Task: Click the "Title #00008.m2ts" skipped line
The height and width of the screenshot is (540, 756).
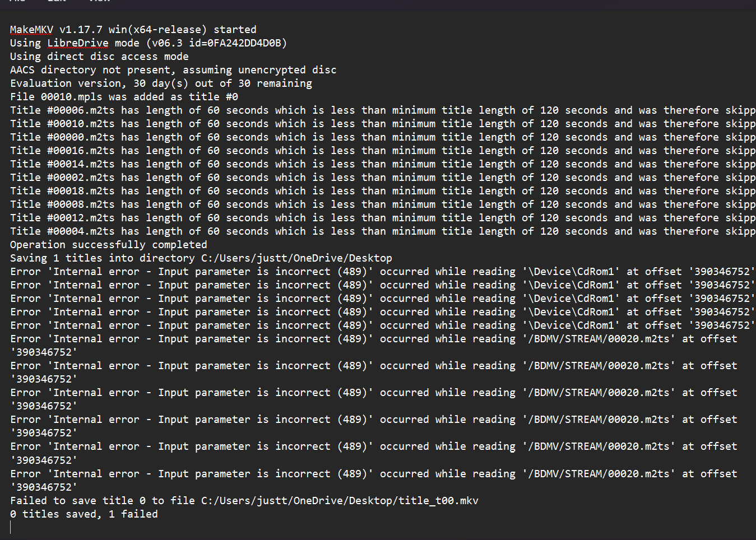Action: [383, 204]
